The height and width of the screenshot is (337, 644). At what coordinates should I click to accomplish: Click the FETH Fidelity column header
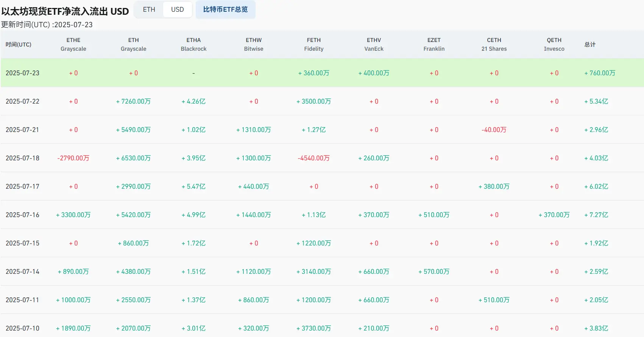(x=314, y=44)
